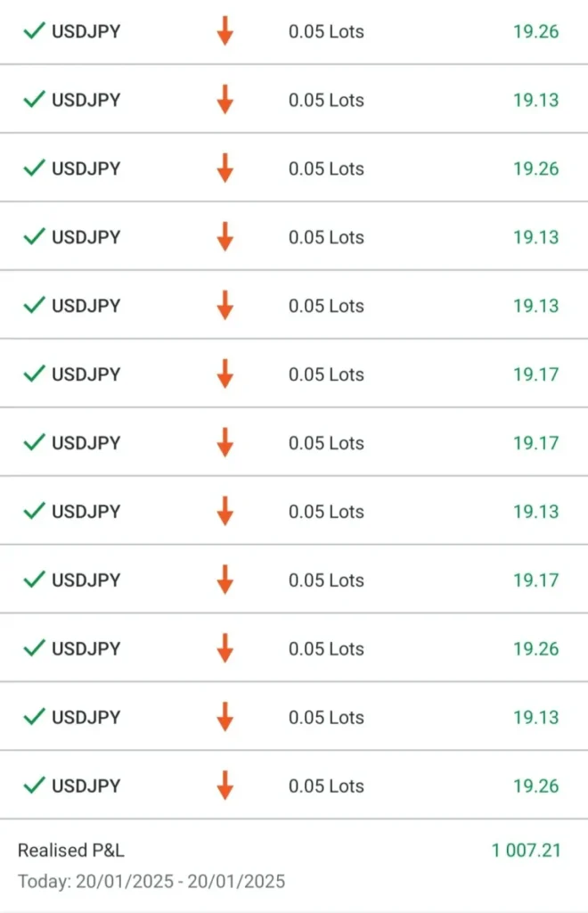Click the orange sell arrow in the last row
The height and width of the screenshot is (913, 588).
(225, 786)
